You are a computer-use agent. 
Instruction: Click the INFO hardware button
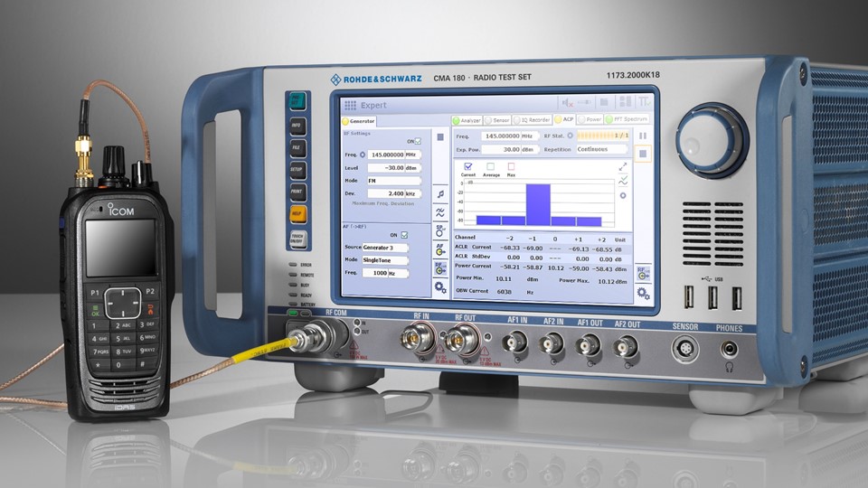[x=297, y=126]
